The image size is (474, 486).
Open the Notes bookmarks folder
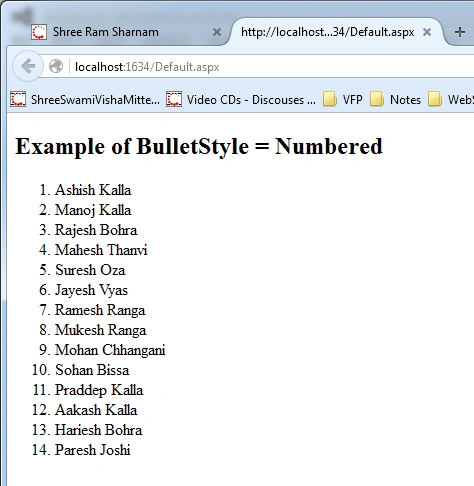[x=395, y=100]
